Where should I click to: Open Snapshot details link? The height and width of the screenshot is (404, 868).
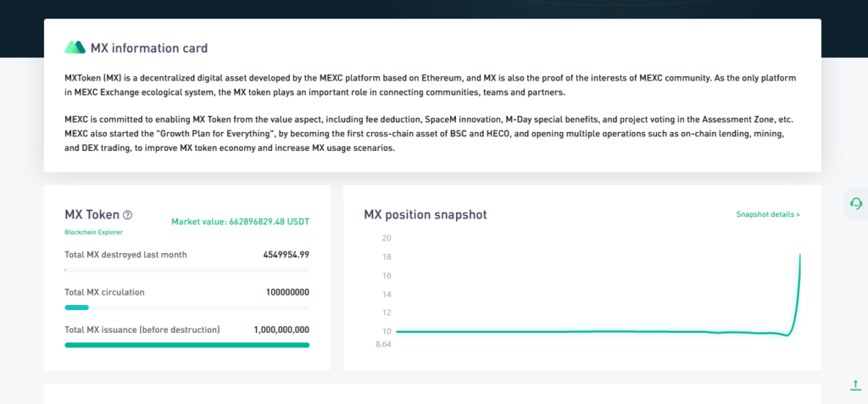coord(767,215)
